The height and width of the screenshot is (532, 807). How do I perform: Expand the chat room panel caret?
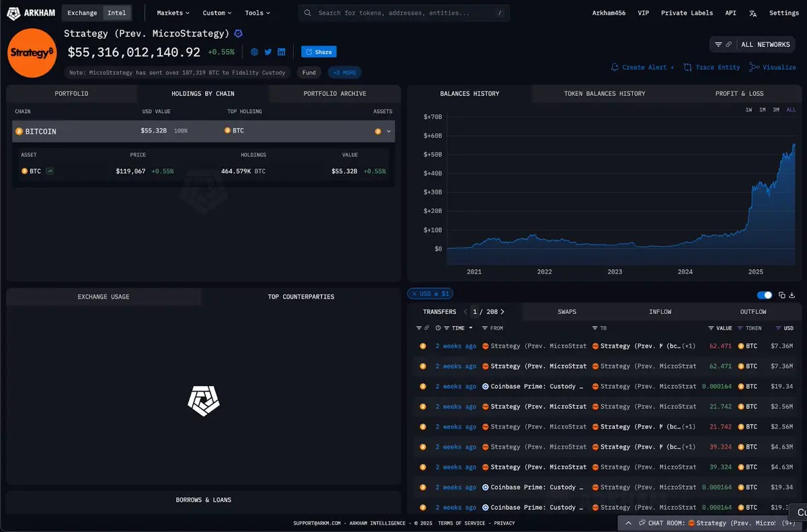628,523
